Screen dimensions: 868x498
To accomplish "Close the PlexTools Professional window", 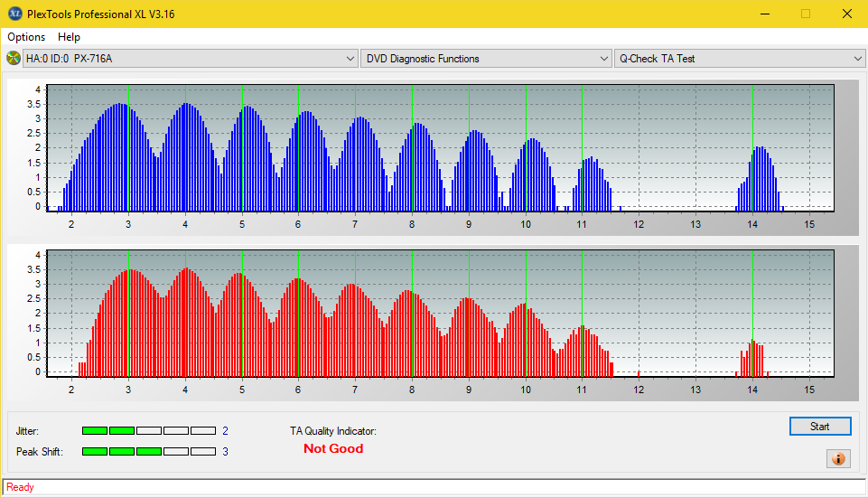I will (x=847, y=14).
